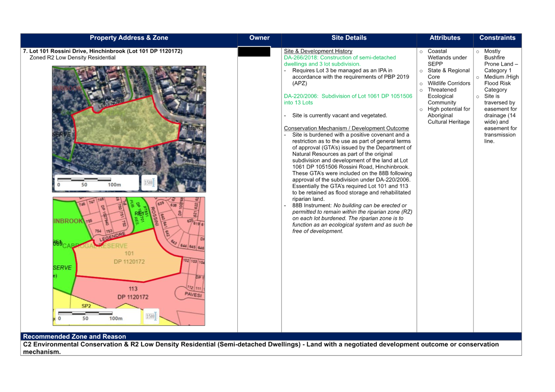Image resolution: width=555 pixels, height=392 pixels.
Task: Click the scale bar on the aerial photo
Action: click(x=97, y=183)
